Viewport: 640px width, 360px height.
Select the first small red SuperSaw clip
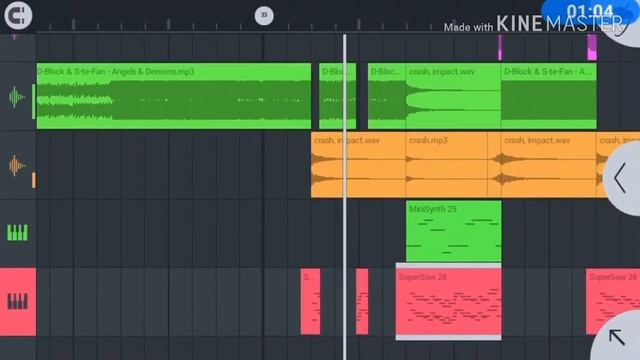pos(311,302)
